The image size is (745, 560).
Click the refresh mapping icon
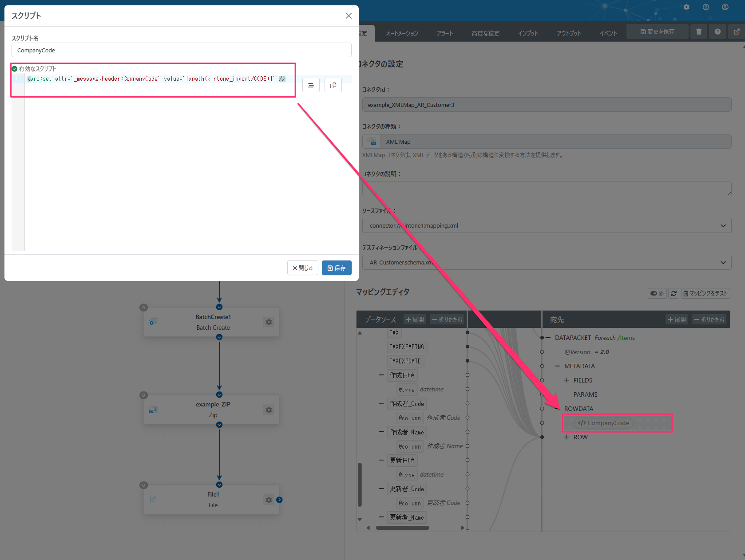click(674, 293)
